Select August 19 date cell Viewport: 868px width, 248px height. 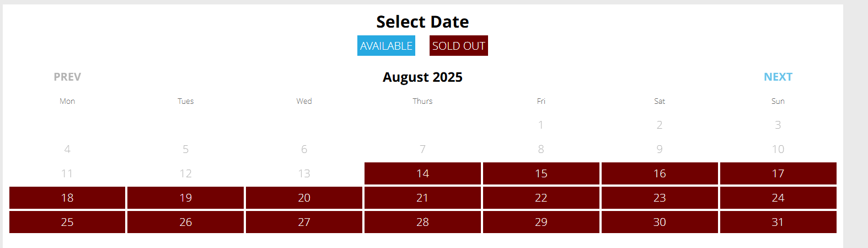pyautogui.click(x=185, y=198)
